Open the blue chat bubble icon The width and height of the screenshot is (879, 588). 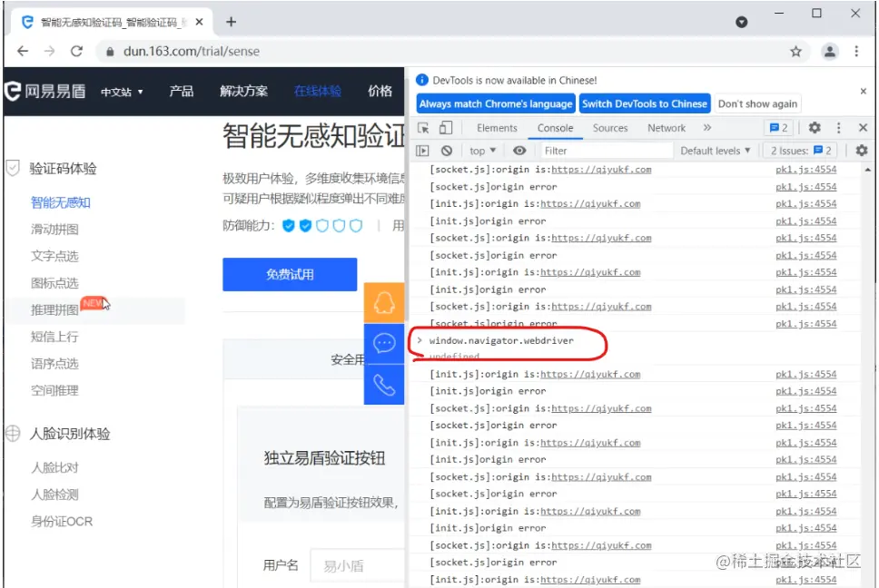pos(384,343)
